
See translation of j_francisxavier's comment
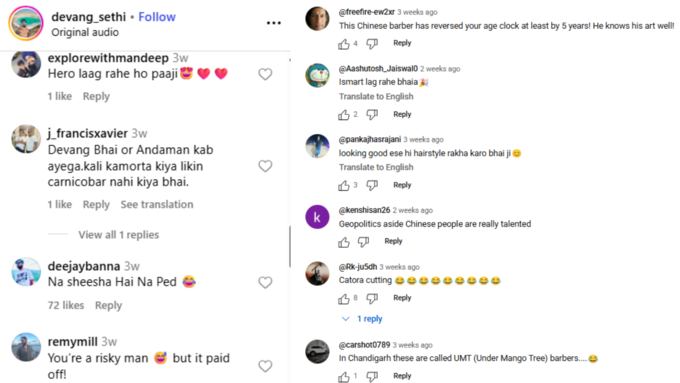pyautogui.click(x=157, y=204)
